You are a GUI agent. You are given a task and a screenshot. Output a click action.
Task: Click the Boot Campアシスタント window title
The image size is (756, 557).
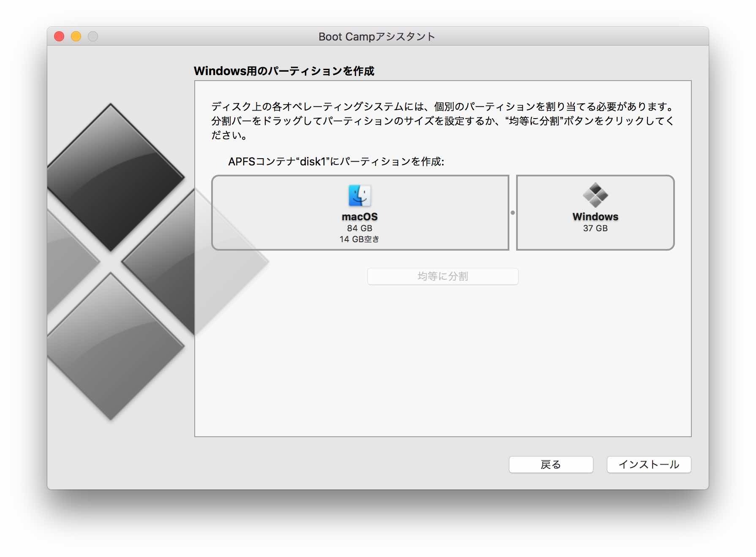tap(377, 37)
